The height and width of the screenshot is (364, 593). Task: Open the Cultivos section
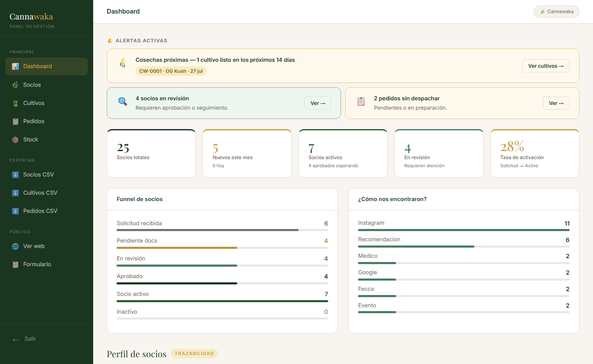[x=47, y=103]
